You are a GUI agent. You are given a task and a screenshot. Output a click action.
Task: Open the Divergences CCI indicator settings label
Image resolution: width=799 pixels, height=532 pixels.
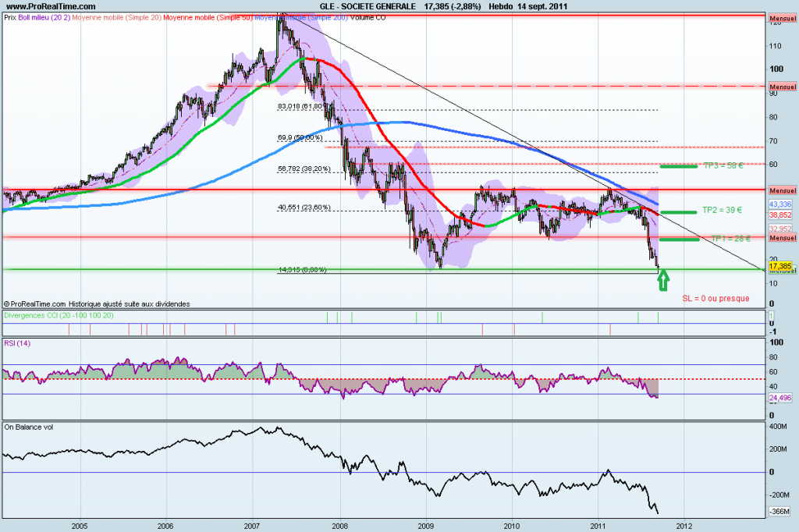click(x=59, y=315)
